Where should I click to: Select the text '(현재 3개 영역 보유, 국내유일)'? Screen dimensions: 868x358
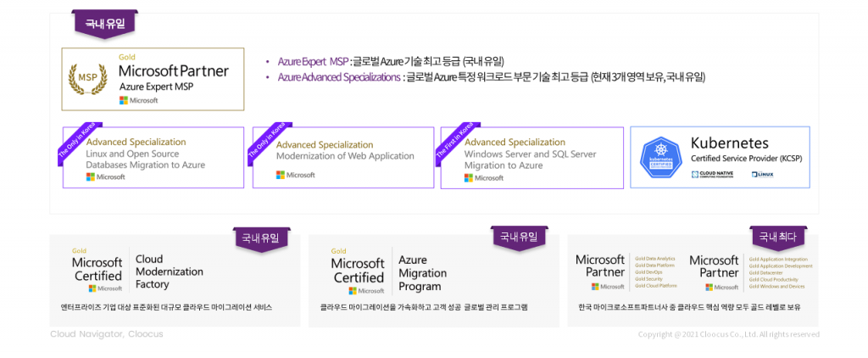pyautogui.click(x=648, y=77)
